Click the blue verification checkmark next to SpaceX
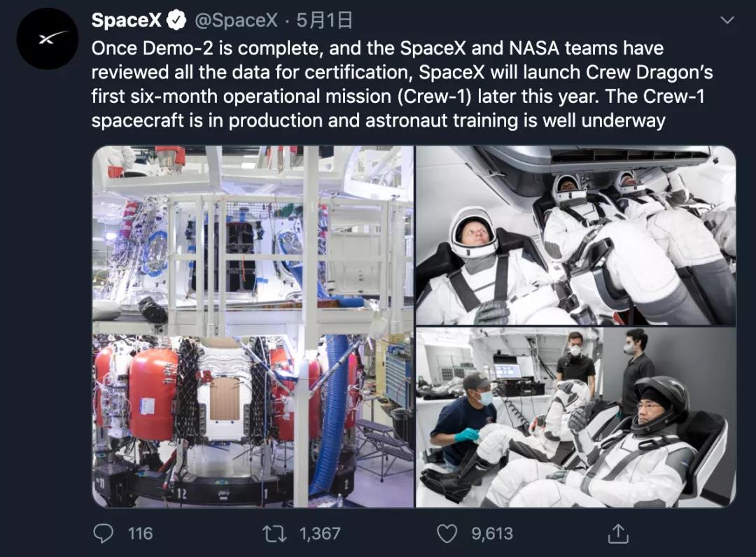756x557 pixels. click(x=177, y=20)
